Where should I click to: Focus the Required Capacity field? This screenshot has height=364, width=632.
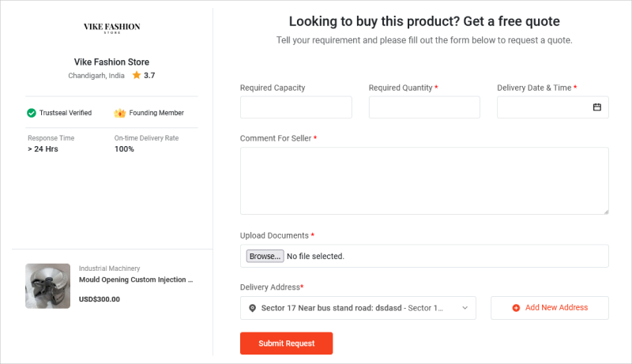tap(296, 107)
